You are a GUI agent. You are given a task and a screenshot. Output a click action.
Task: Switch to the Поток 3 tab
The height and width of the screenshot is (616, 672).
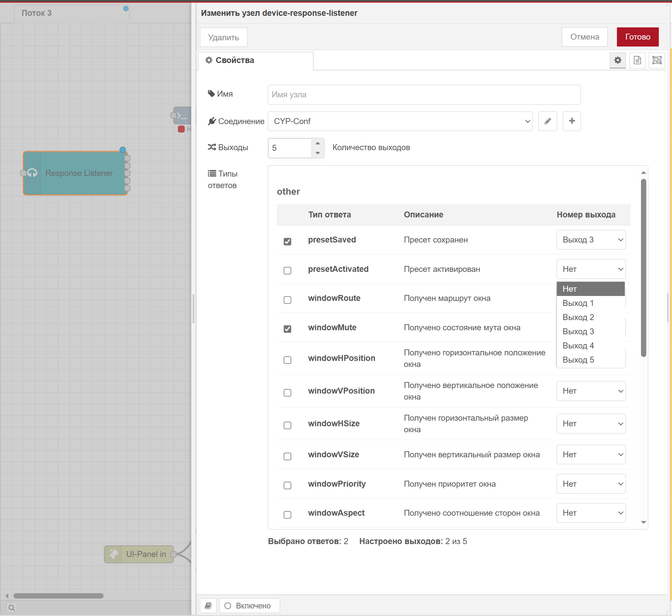37,13
